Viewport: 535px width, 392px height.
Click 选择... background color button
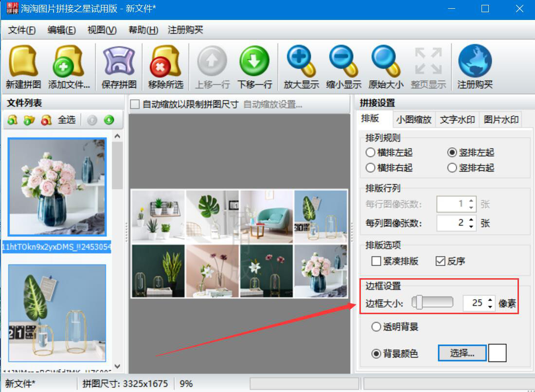pyautogui.click(x=462, y=353)
